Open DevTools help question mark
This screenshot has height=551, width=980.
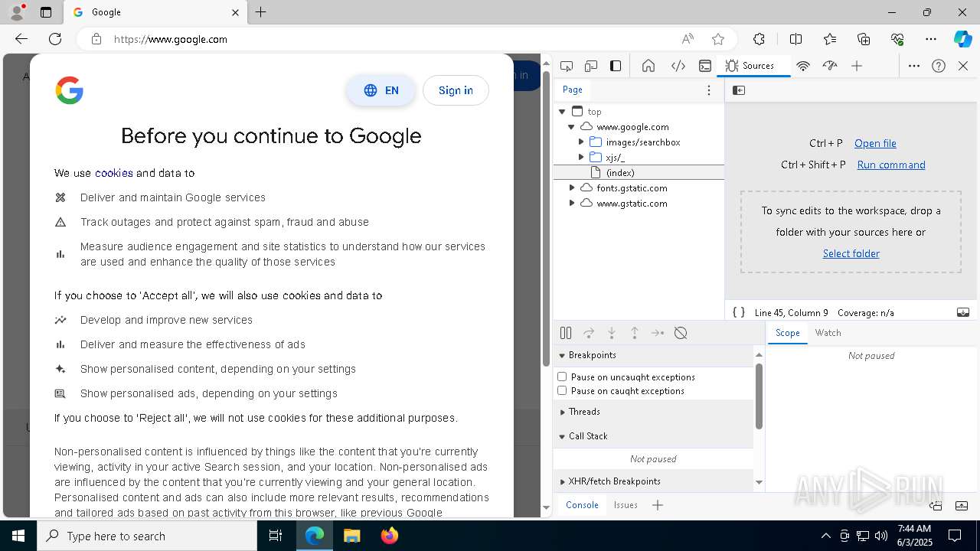939,66
